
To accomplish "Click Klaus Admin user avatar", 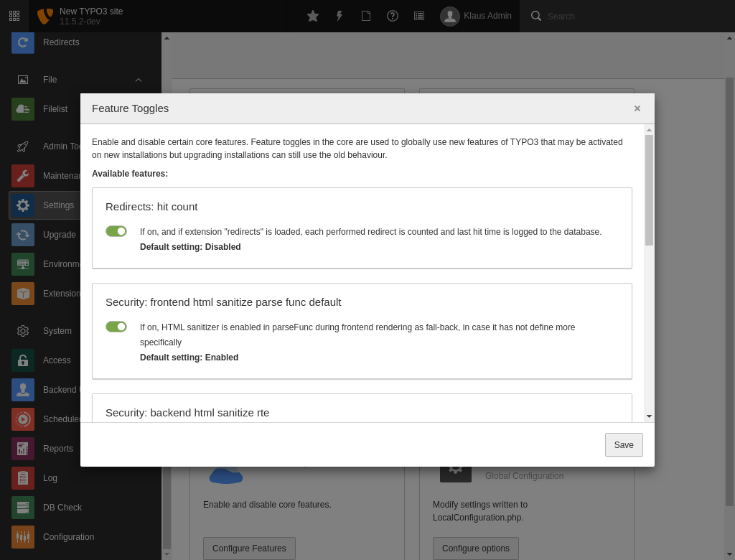I will 449,16.
